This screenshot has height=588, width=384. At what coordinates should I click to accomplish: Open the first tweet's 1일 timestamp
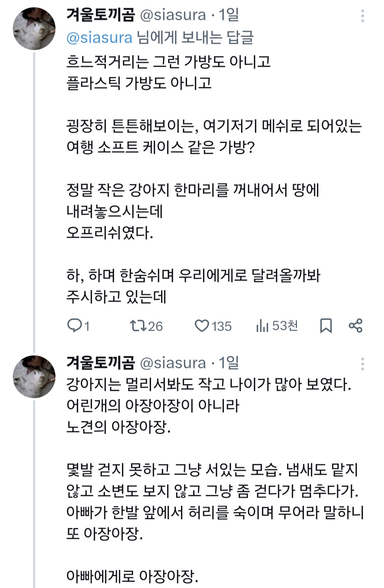pyautogui.click(x=229, y=15)
